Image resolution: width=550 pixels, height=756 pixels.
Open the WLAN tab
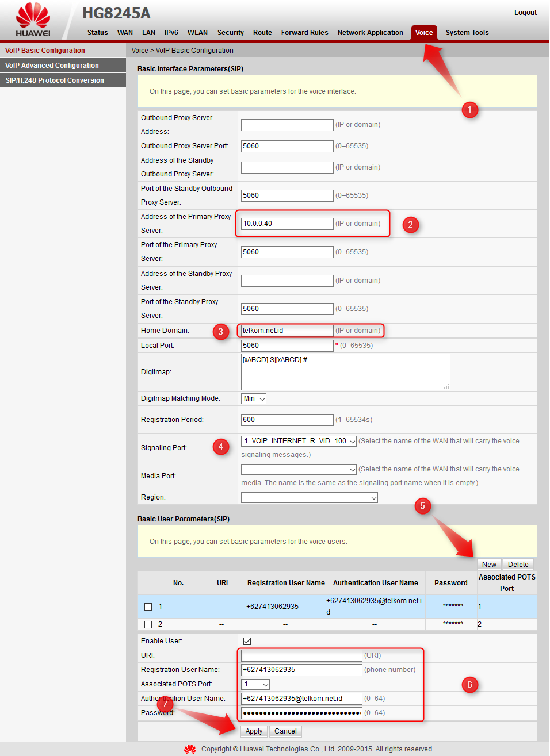197,33
